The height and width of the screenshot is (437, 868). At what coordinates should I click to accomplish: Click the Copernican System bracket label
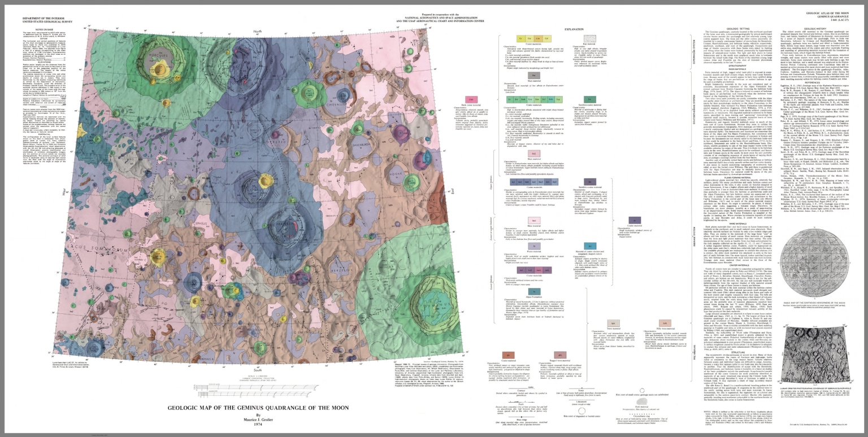click(x=693, y=51)
